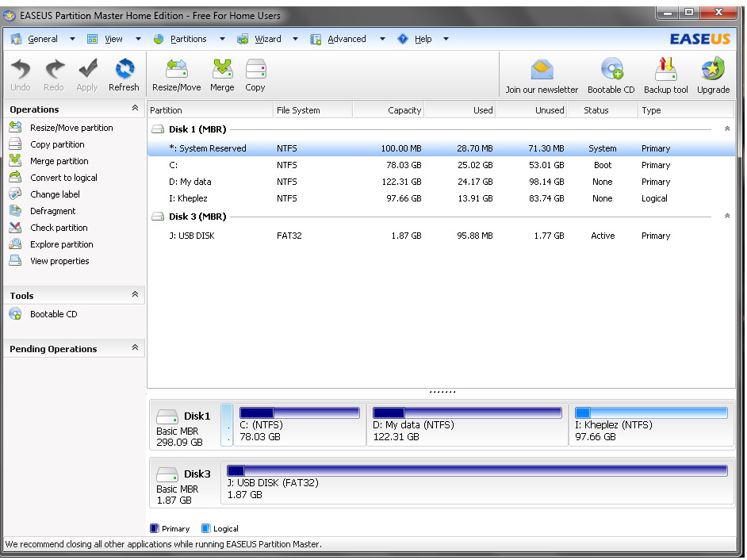
Task: Sort by File System column header
Action: tap(313, 110)
